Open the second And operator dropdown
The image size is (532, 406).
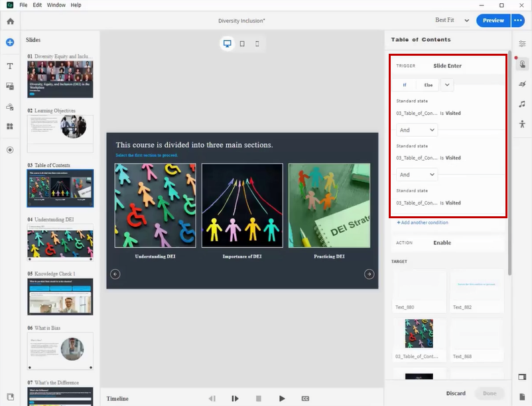pos(417,174)
